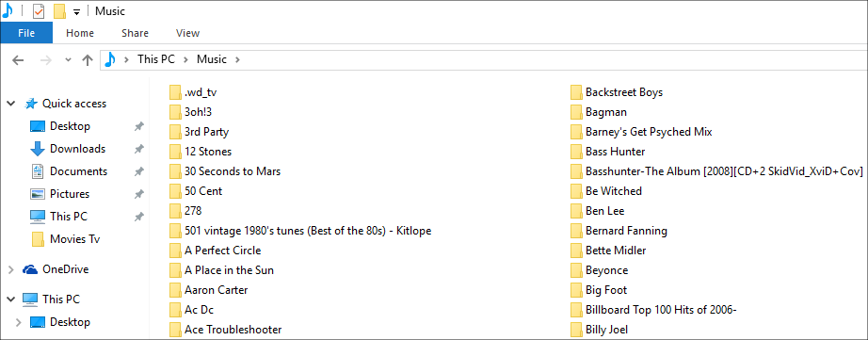The image size is (868, 340).
Task: Switch to the Home ribbon tab
Action: tap(80, 33)
